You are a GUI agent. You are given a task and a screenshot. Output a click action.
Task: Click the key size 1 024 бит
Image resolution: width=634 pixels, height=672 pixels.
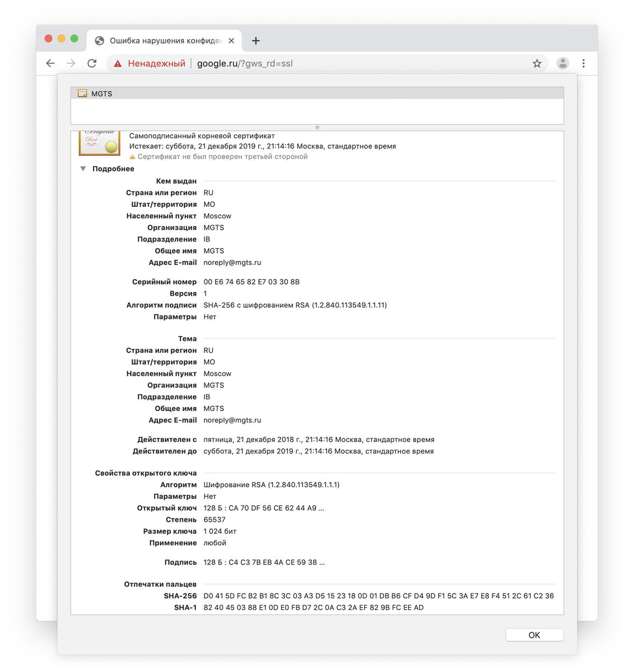[220, 531]
